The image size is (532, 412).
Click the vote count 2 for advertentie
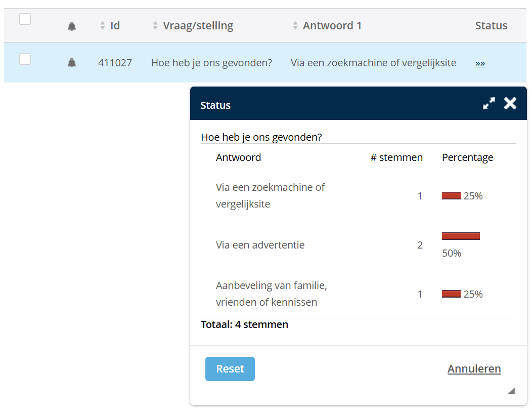[420, 245]
